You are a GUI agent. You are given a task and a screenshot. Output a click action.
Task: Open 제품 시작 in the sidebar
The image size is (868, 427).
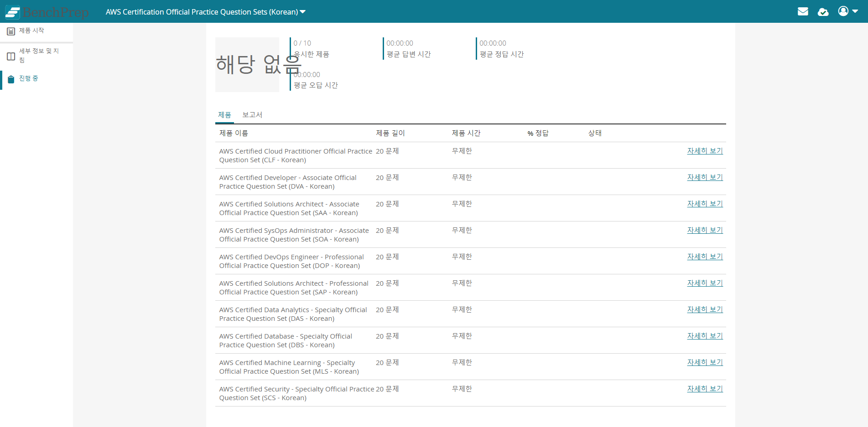tap(31, 31)
